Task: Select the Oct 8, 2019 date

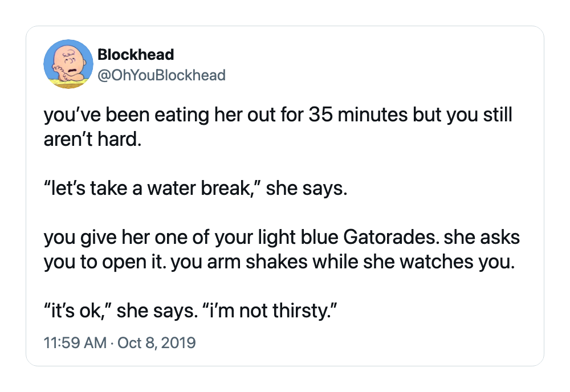Action: [157, 342]
